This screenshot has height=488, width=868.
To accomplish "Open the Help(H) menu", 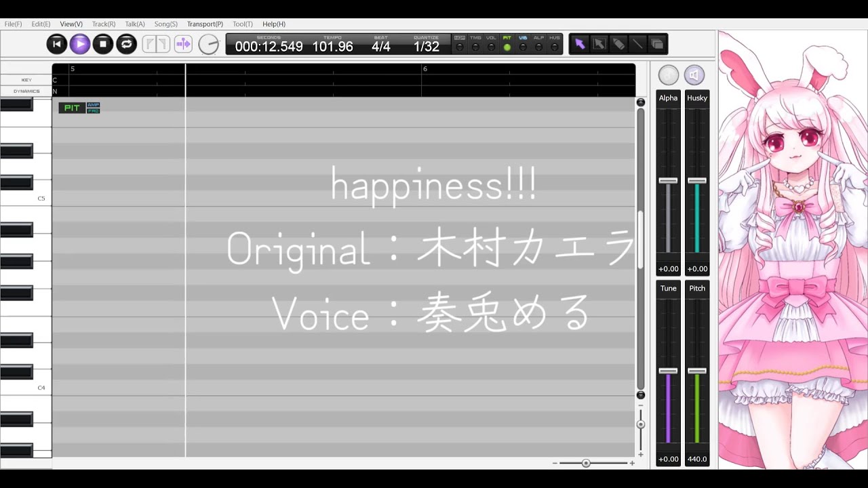I will click(274, 24).
